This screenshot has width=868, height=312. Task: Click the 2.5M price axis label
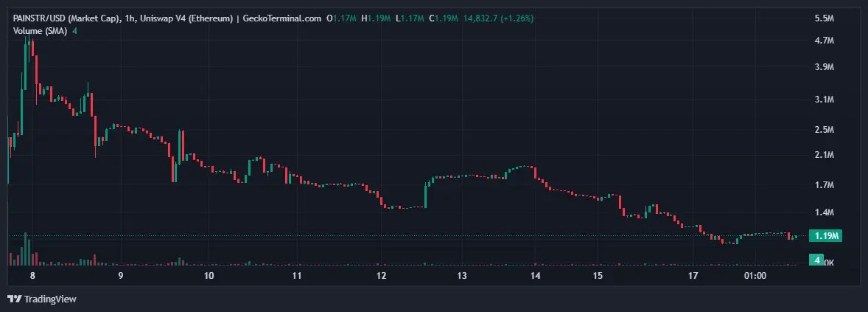tap(825, 130)
